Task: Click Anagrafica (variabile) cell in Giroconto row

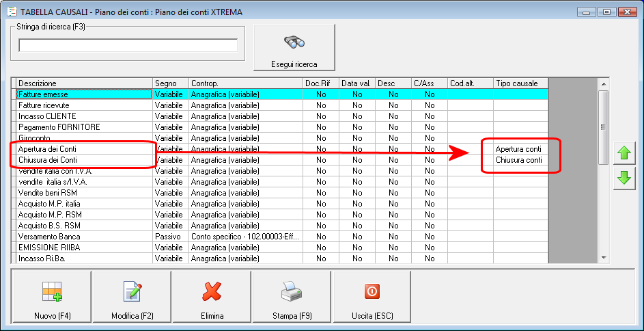Action: point(246,138)
